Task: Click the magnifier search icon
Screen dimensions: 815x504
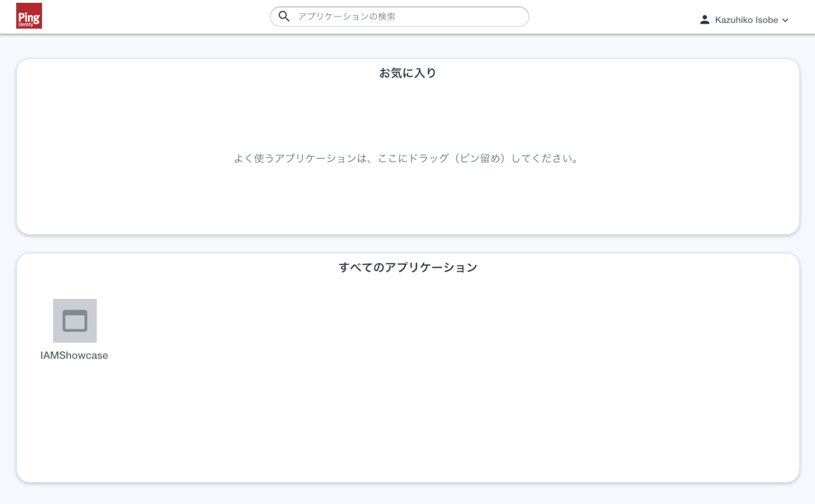Action: pos(285,16)
